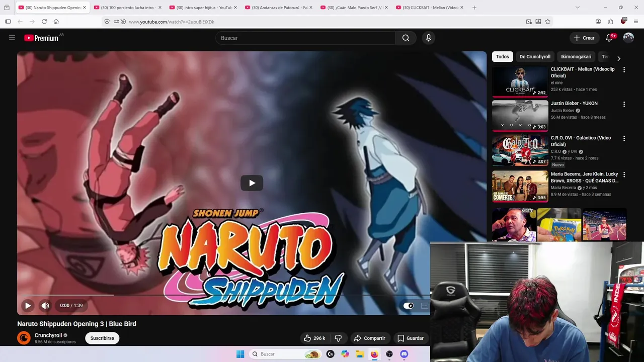Navigate back in the browser
This screenshot has height=362, width=644.
(x=20, y=22)
